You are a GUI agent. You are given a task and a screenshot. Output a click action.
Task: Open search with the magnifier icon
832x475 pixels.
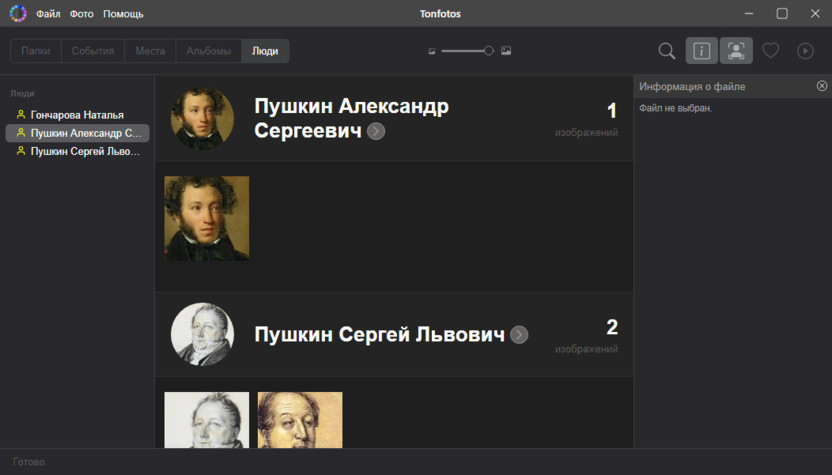tap(667, 51)
